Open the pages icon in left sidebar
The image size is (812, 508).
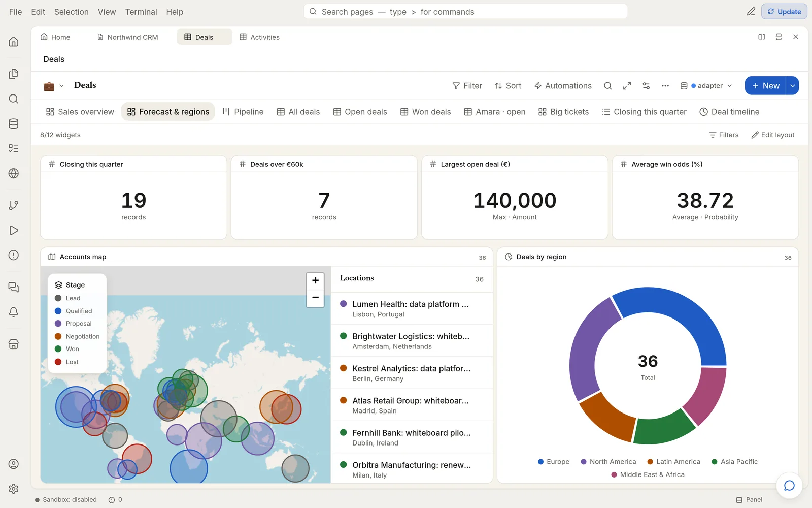coord(14,74)
